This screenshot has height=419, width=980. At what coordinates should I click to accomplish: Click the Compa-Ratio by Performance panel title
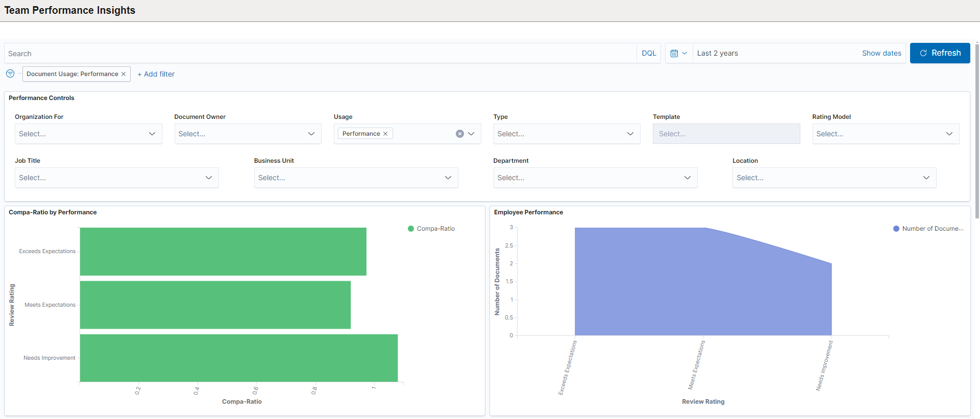click(x=53, y=212)
